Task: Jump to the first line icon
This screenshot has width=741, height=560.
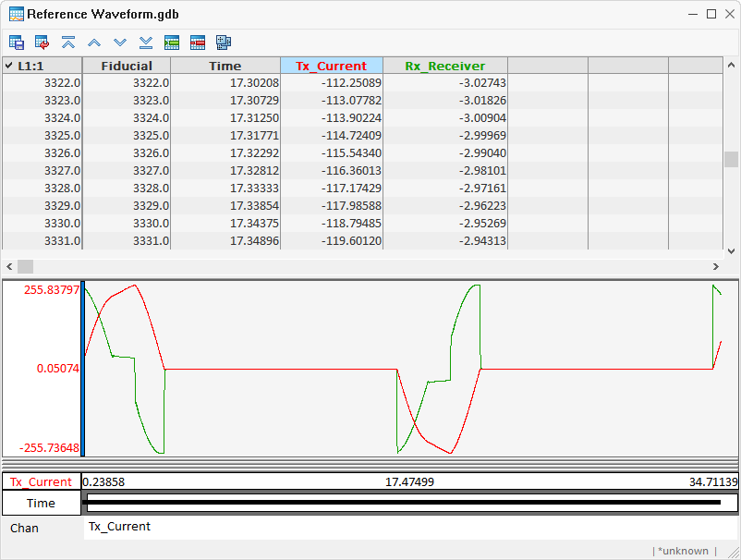Action: pos(68,43)
